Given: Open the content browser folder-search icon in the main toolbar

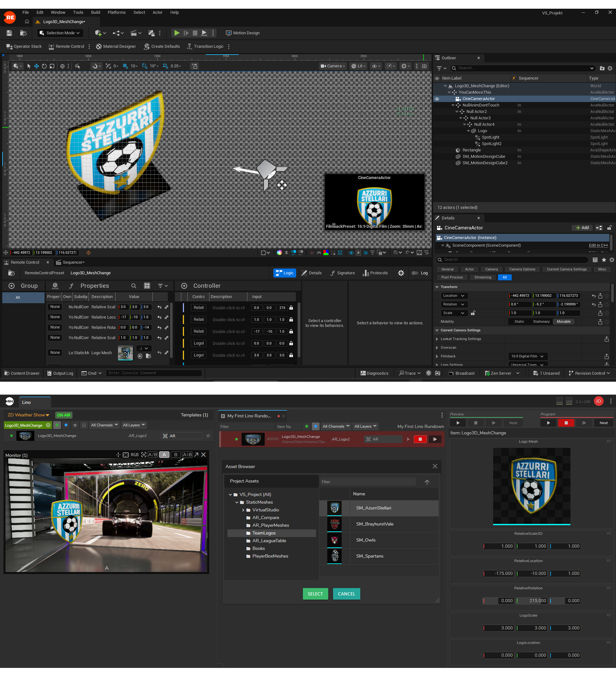Looking at the screenshot, I should pyautogui.click(x=23, y=33).
